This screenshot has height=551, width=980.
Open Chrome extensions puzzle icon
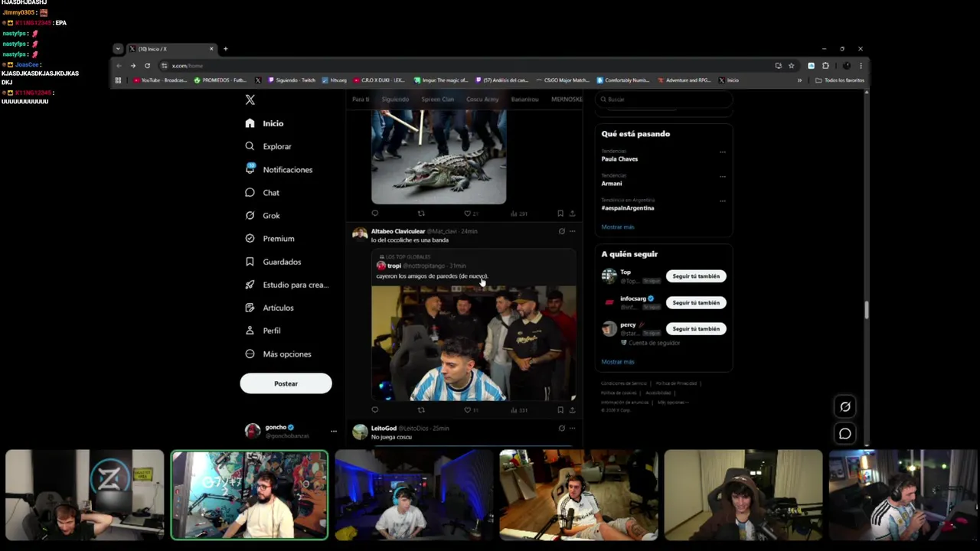pyautogui.click(x=825, y=66)
